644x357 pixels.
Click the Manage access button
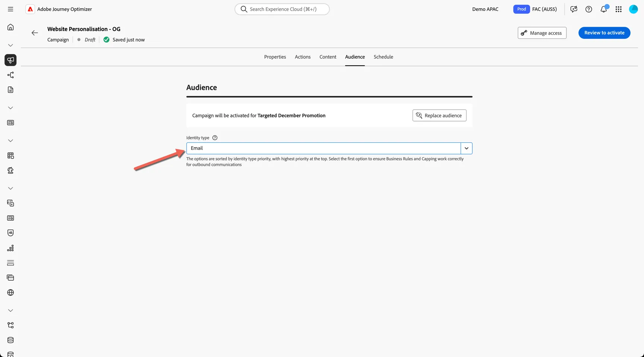(x=542, y=33)
